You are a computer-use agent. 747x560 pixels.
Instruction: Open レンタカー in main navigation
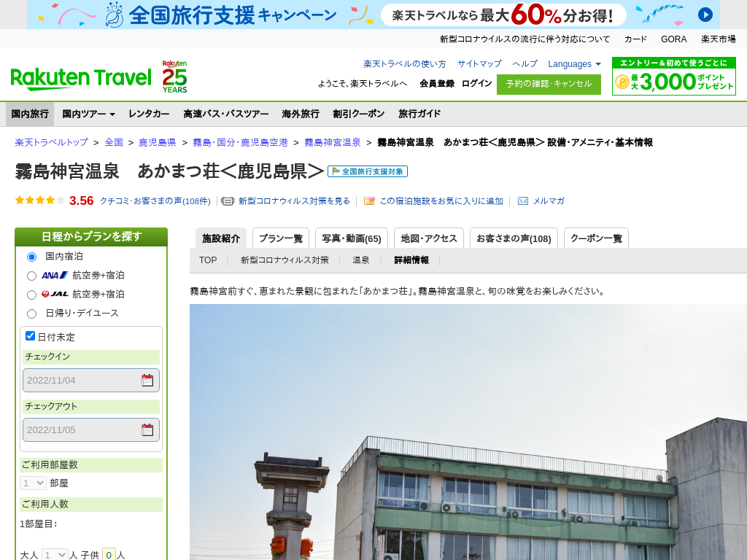point(149,114)
